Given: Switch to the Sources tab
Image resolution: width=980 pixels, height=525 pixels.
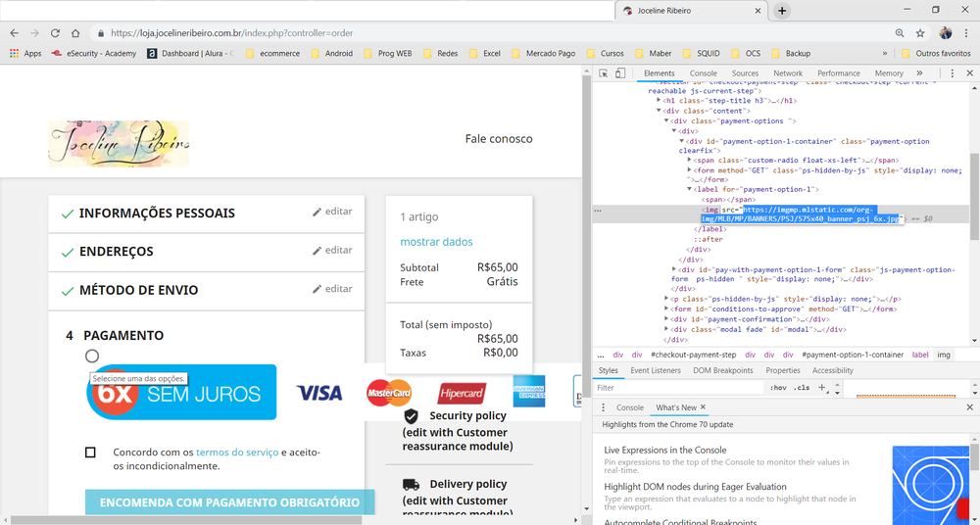Looking at the screenshot, I should coord(745,73).
